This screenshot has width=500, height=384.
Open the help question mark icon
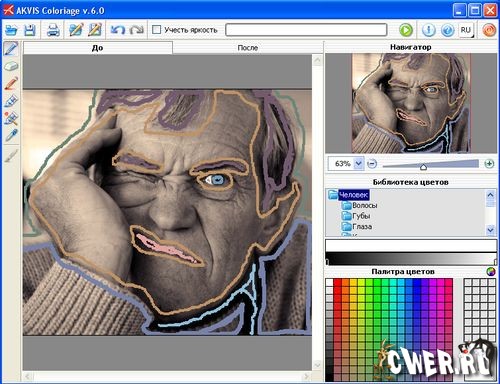click(448, 30)
